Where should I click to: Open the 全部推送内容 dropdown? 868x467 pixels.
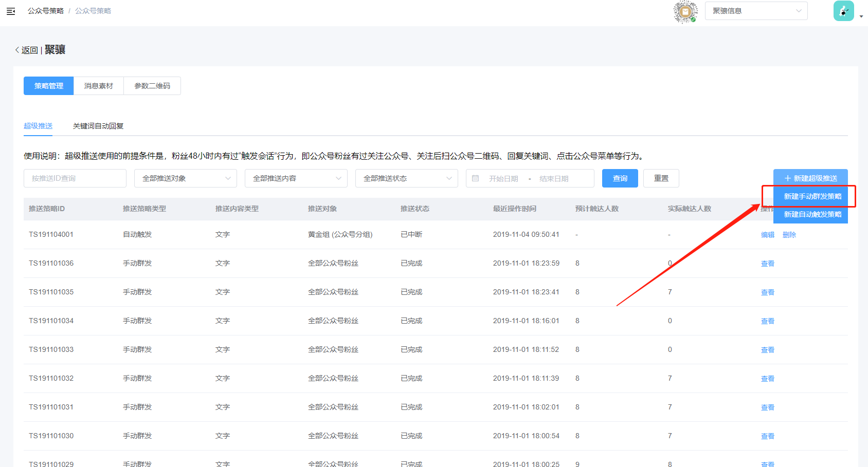[x=296, y=178]
